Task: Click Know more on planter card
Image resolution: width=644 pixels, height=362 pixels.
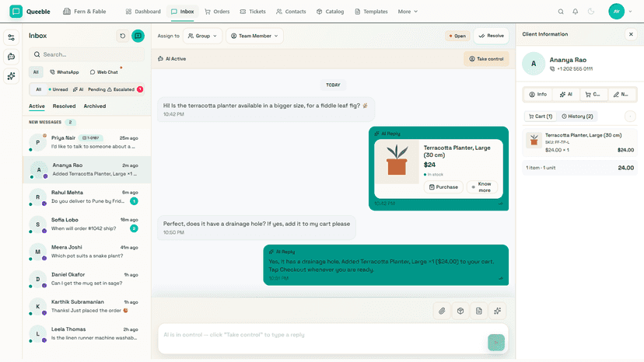Action: [x=481, y=186]
